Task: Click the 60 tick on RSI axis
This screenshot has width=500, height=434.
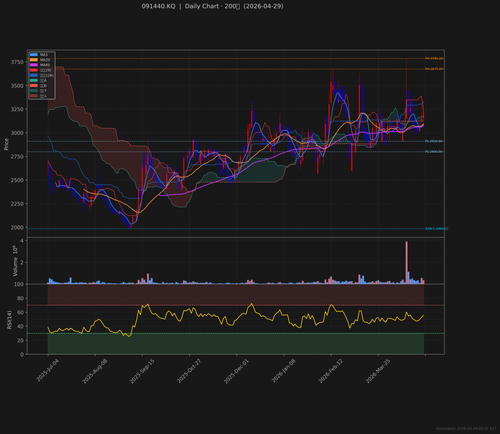Action: (20, 312)
